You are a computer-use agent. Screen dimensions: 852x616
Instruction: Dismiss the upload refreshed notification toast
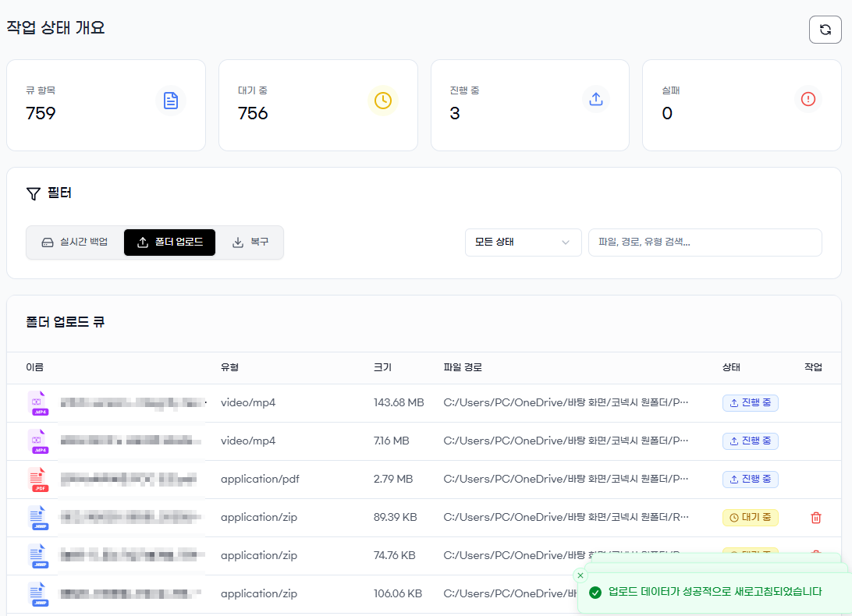pos(580,575)
